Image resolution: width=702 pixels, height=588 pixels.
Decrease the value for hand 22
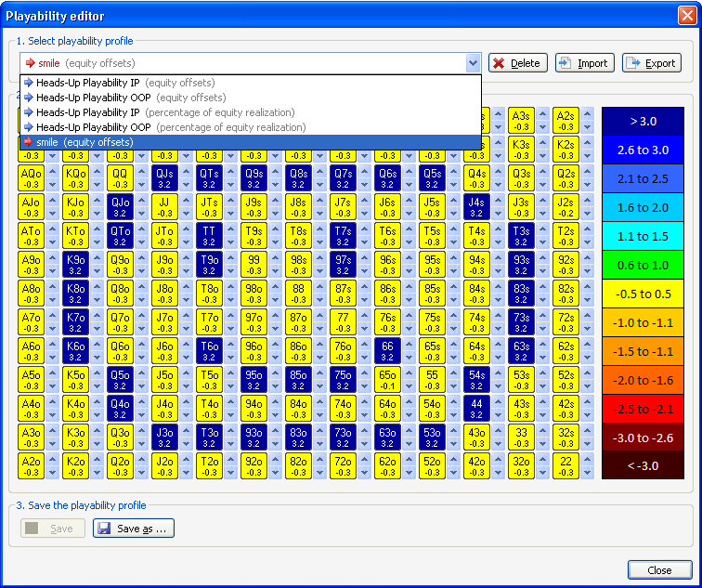588,473
